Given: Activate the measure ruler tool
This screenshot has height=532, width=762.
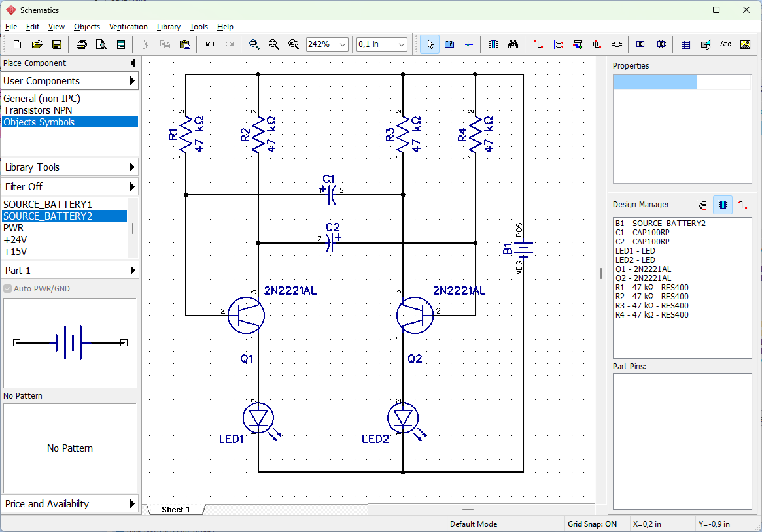Looking at the screenshot, I should [x=449, y=44].
